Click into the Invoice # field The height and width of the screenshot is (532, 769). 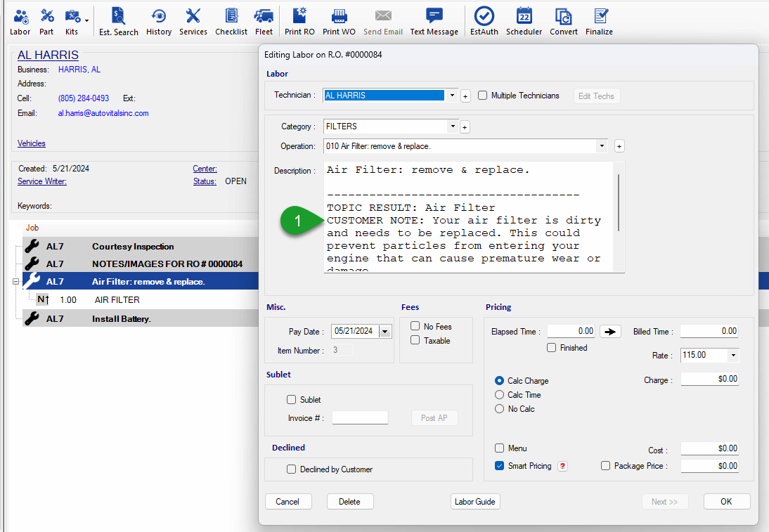(360, 417)
